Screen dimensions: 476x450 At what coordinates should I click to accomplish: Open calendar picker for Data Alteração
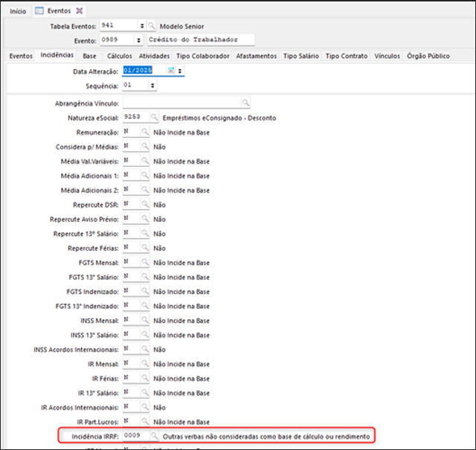(x=171, y=71)
